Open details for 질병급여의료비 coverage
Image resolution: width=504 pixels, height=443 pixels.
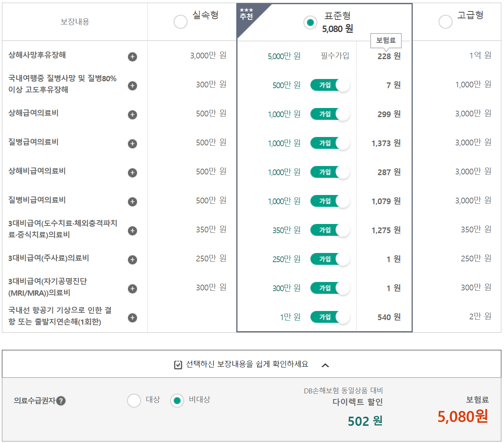tap(132, 144)
